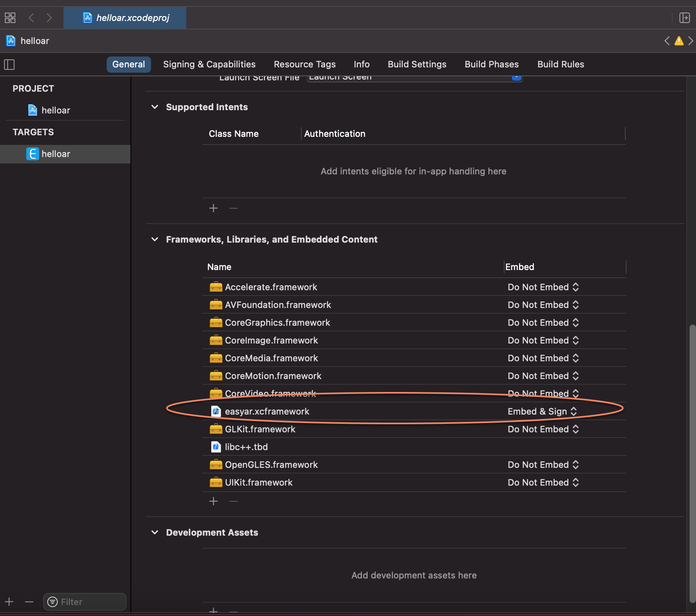Click the UIKit.framework toolbox icon
Viewport: 696px width, 616px height.
216,482
